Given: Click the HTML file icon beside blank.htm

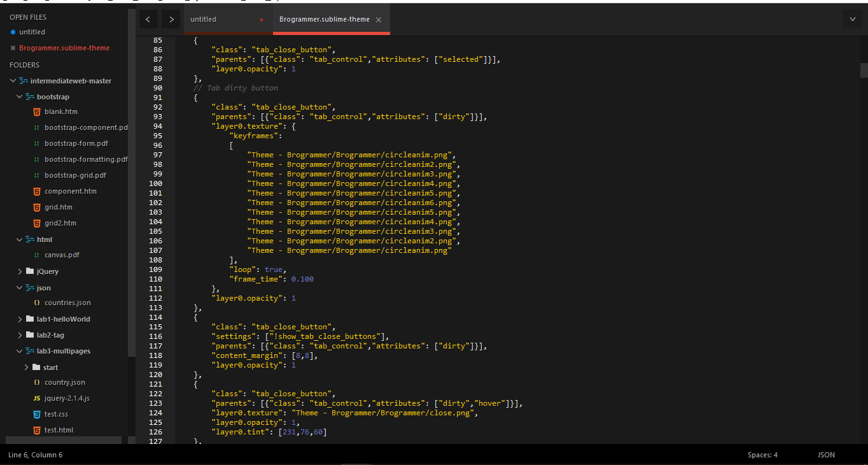Looking at the screenshot, I should tap(36, 111).
